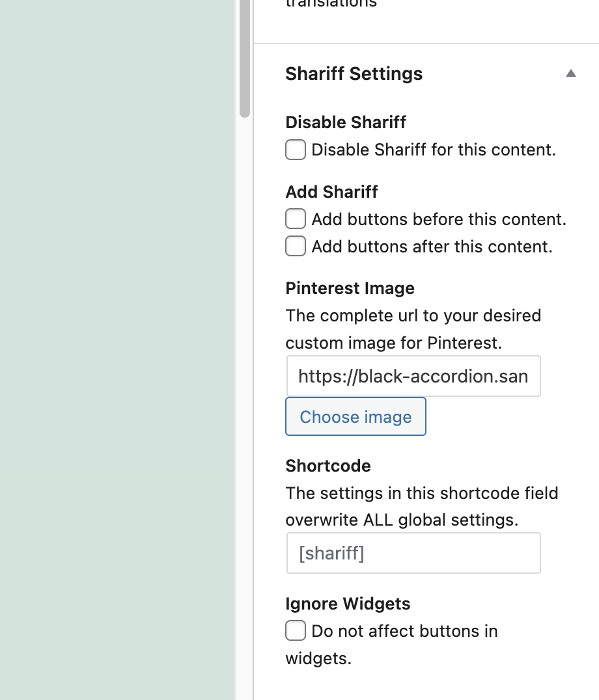Collapse the Shariff Settings panel arrow
Viewport: 599px width, 700px height.
tap(571, 74)
